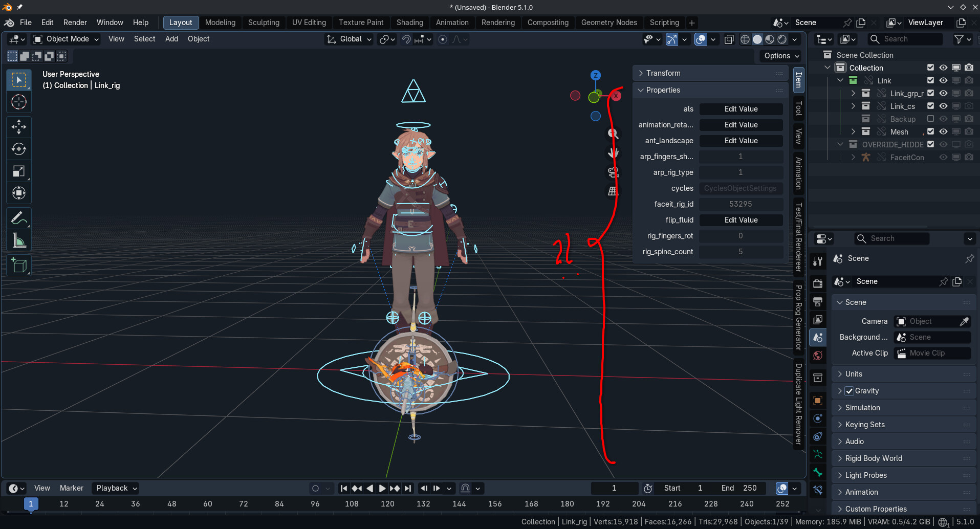Toggle the OVERRIDE_HIDDEN collection checkbox

pos(930,144)
